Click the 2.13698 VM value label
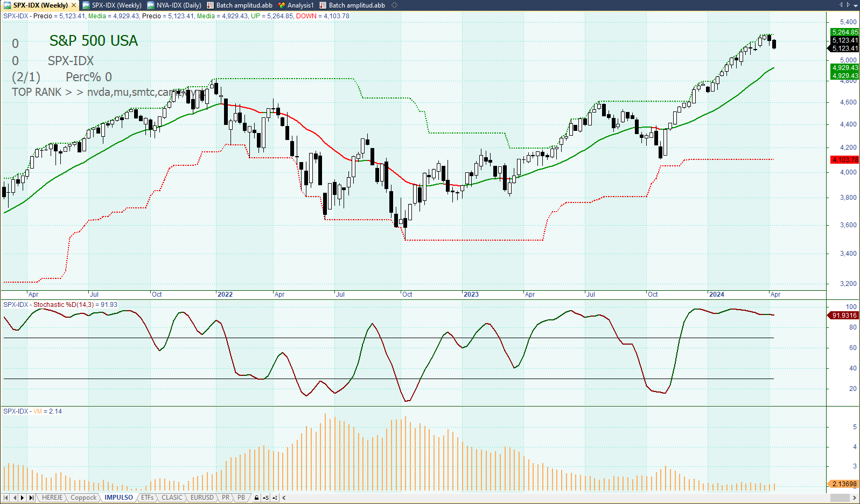Screen dimensions: 860x504 point(844,484)
